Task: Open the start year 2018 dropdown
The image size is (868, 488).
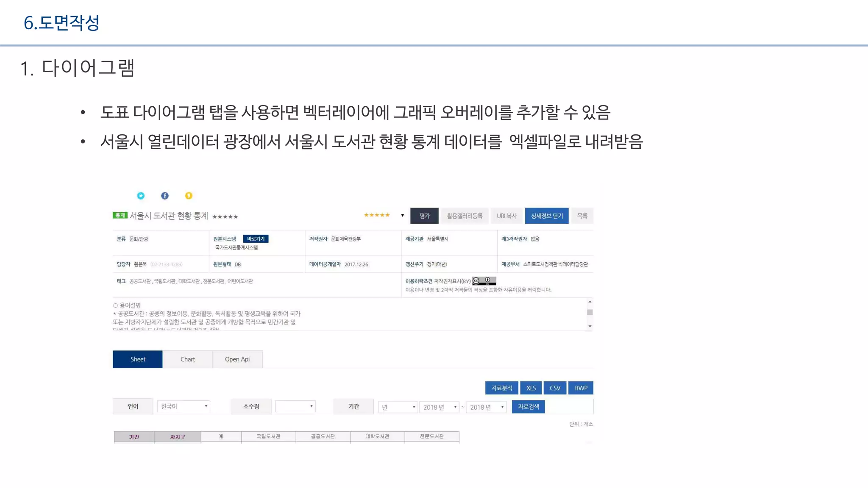Action: (x=439, y=407)
